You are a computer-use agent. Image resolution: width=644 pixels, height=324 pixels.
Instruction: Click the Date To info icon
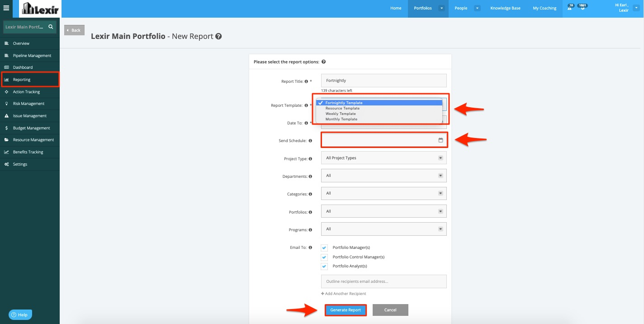pos(306,123)
